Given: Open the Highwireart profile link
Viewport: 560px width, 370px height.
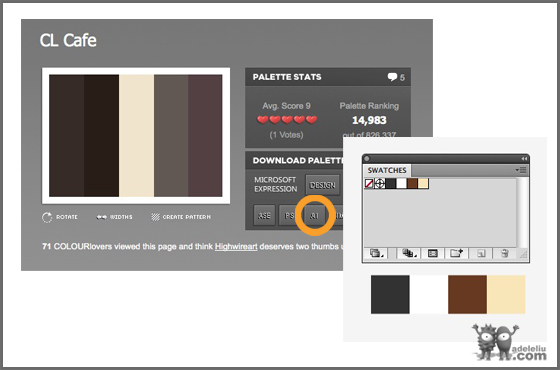Looking at the screenshot, I should [x=236, y=246].
